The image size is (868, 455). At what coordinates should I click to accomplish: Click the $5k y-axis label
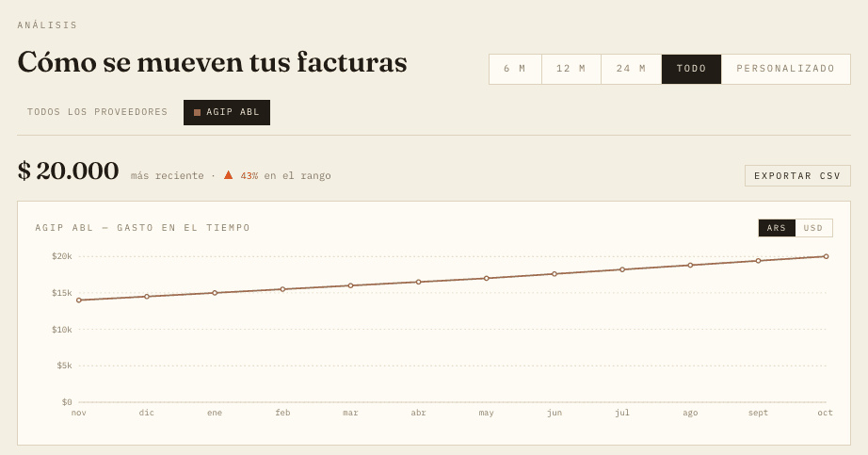click(x=64, y=366)
